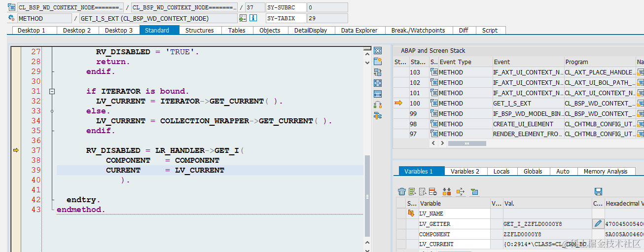Switch to the Auto tab
Viewport: 644px width, 252px height.
563,171
